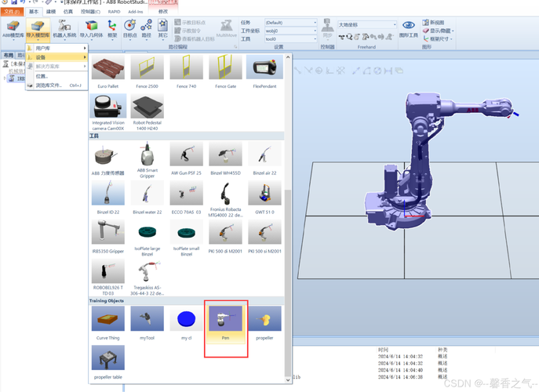This screenshot has height=392, width=539.
Task: Open the 任务 (Default) dropdown
Action: 291,23
